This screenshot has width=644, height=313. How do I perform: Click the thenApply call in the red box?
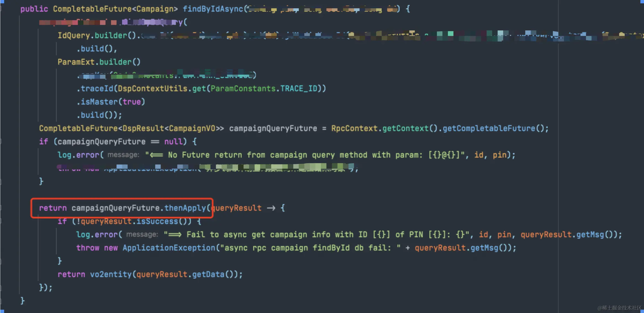click(x=185, y=208)
